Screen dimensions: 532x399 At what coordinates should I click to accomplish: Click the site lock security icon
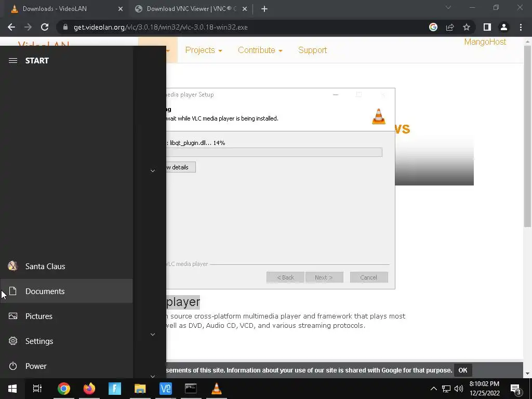click(x=65, y=27)
